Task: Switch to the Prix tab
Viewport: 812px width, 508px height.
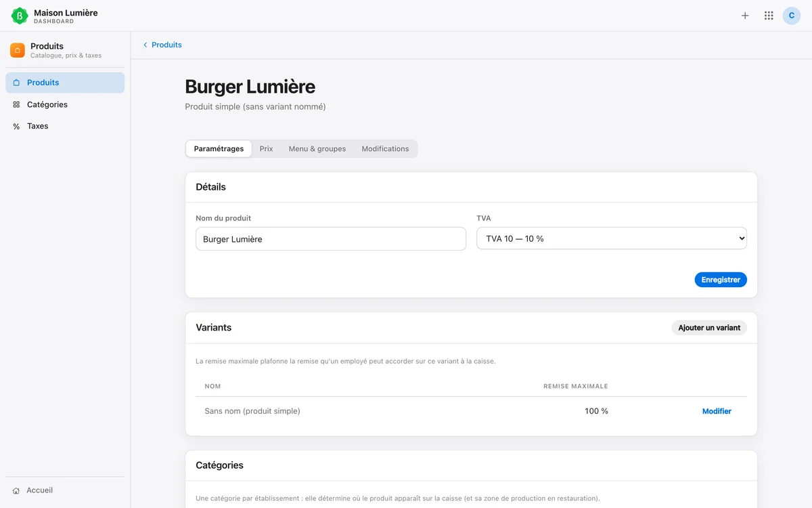Action: click(x=267, y=149)
